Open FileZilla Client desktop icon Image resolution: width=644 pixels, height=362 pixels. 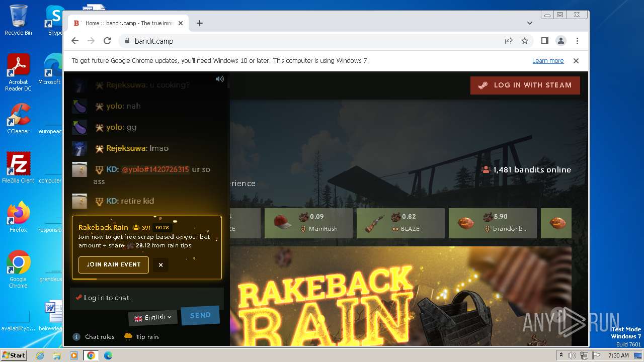[x=18, y=168]
